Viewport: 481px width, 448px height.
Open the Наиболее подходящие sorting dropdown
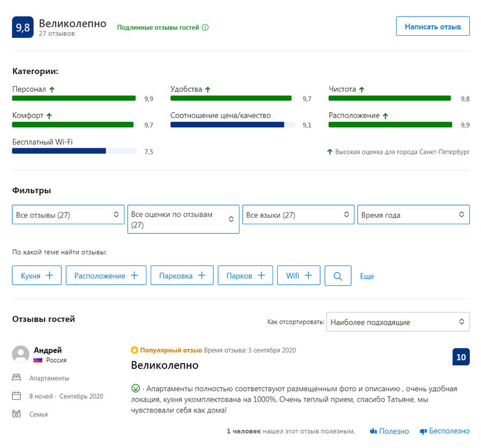point(398,322)
